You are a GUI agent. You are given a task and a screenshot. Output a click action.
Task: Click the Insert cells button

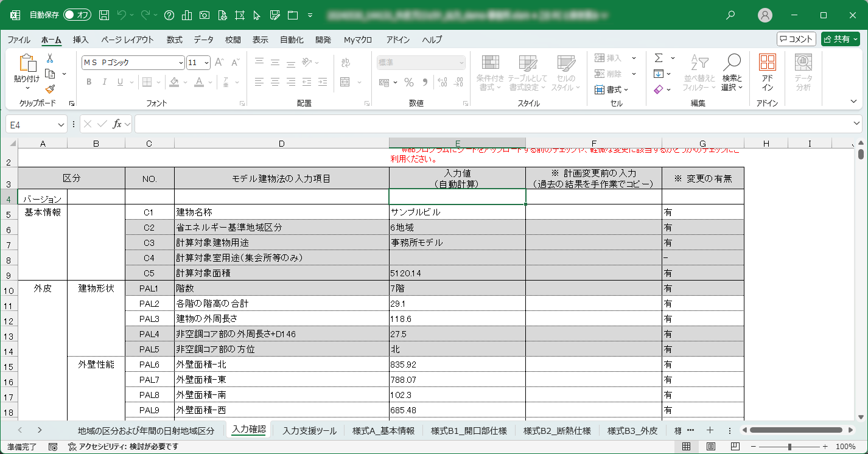(x=609, y=58)
